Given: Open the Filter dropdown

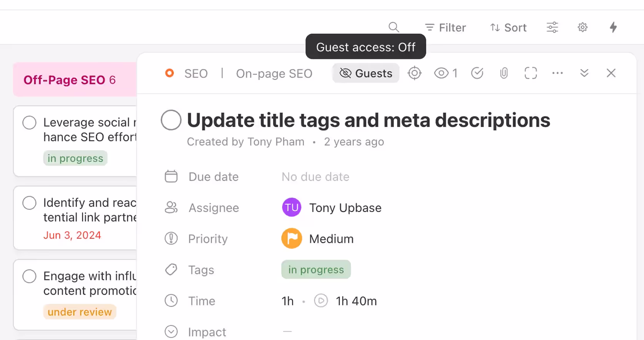Looking at the screenshot, I should point(445,28).
